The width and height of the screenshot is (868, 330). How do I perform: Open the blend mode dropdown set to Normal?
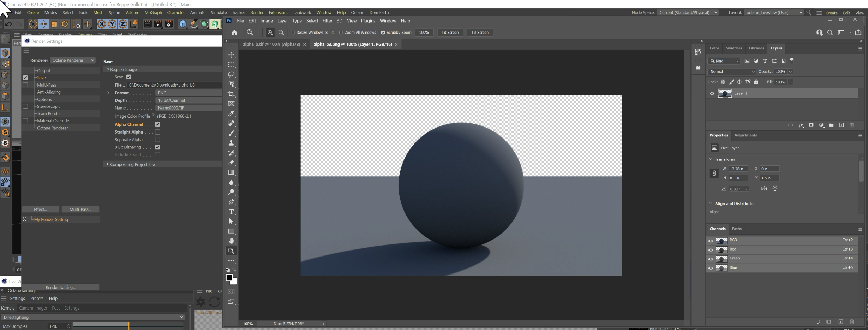coord(731,72)
